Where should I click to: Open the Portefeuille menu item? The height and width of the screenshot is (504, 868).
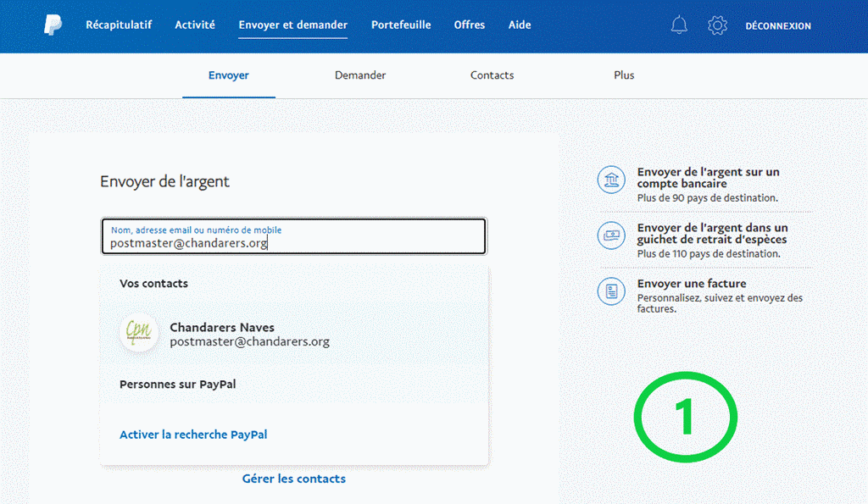tap(401, 25)
